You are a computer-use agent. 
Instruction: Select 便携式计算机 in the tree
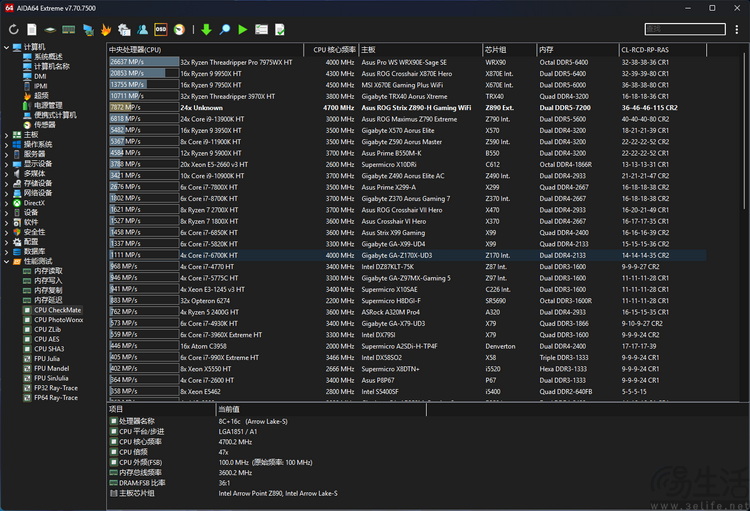[55, 115]
